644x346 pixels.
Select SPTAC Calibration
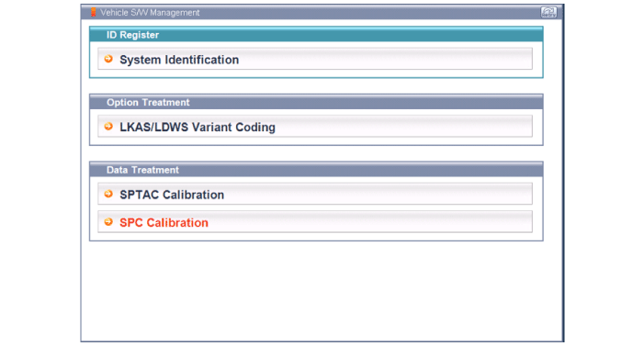315,194
